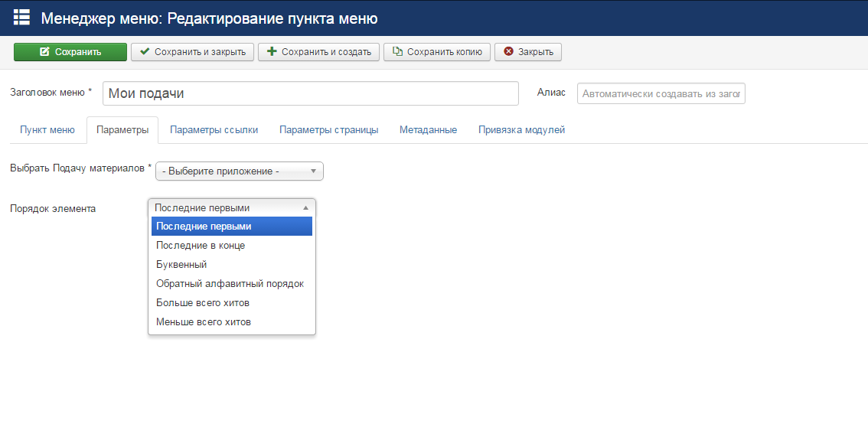This screenshot has width=868, height=424.
Task: Click Сохранить и создать button
Action: (319, 52)
